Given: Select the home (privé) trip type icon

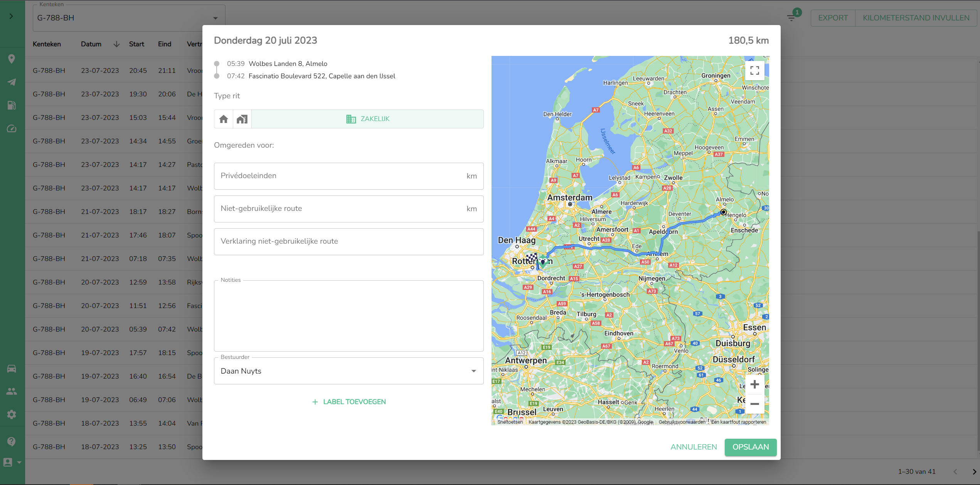Looking at the screenshot, I should point(224,119).
